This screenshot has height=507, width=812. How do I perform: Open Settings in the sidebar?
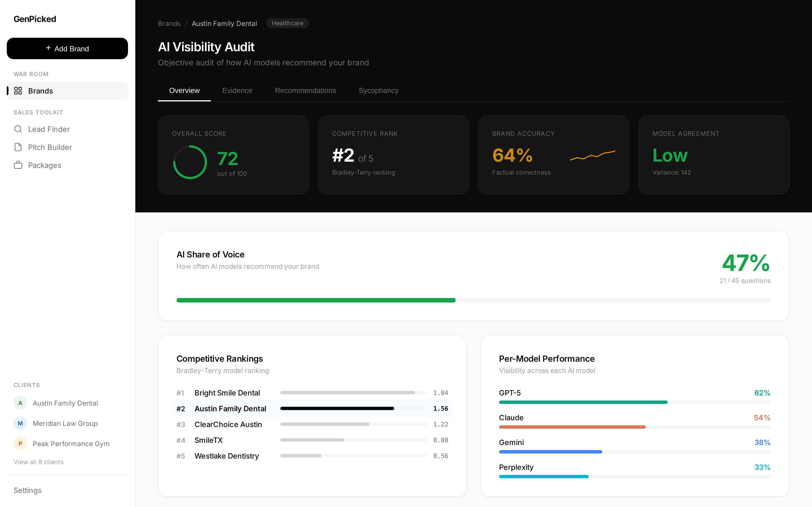(28, 490)
